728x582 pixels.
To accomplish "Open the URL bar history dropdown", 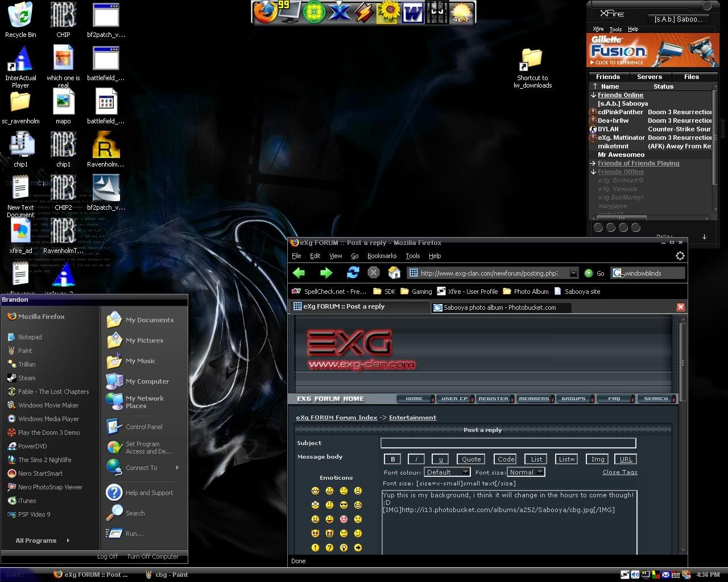I will tap(573, 273).
